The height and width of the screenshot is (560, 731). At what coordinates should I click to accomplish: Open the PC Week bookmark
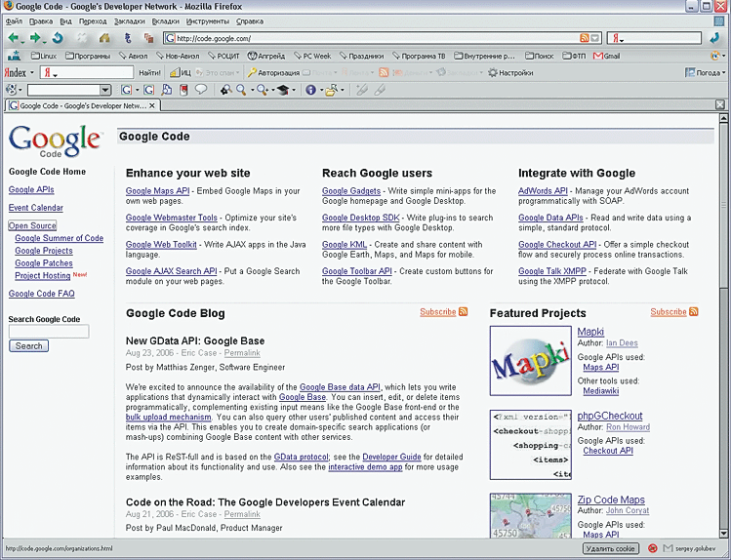coord(312,56)
